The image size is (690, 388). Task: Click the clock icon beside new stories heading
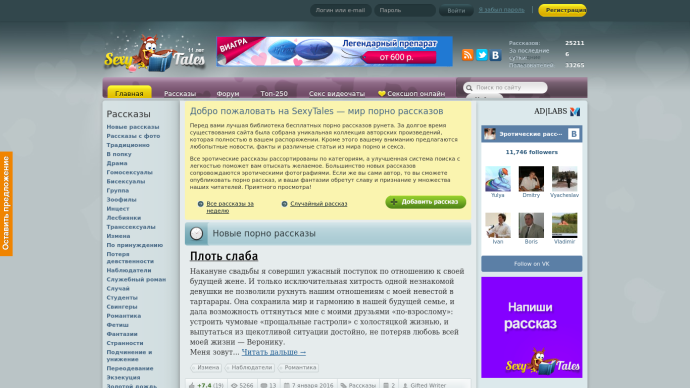pyautogui.click(x=196, y=234)
